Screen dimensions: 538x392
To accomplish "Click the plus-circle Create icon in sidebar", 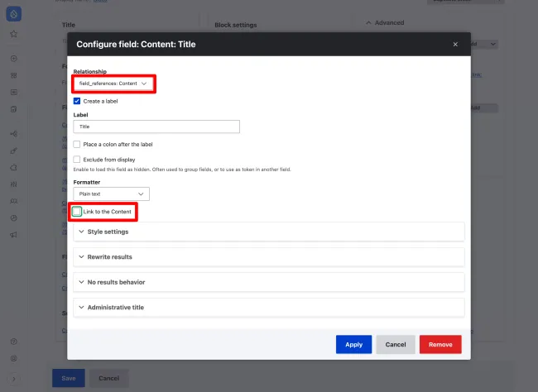I will [x=13, y=59].
